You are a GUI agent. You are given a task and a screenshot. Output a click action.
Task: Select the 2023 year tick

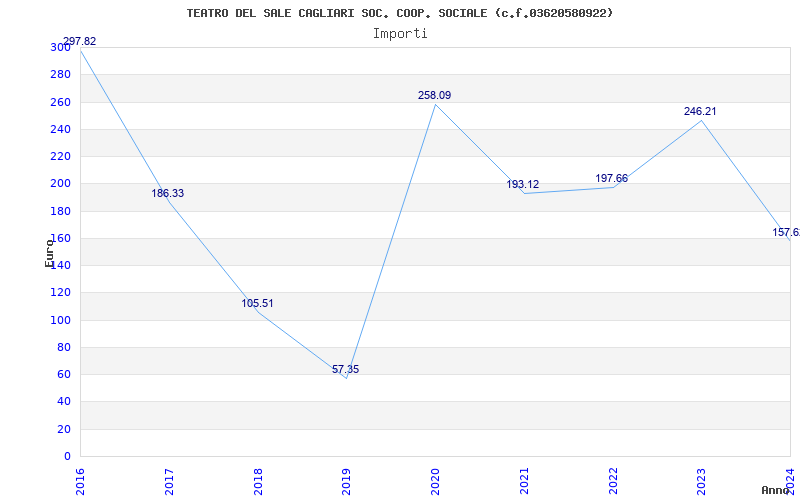702,482
